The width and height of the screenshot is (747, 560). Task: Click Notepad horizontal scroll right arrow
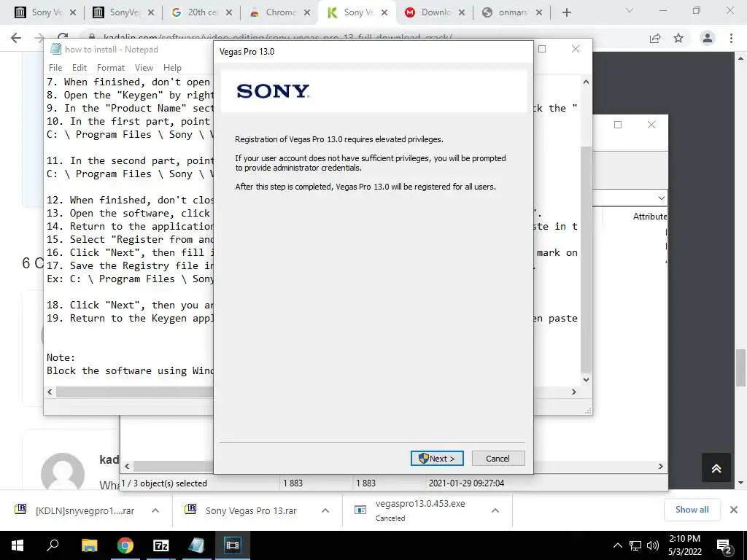coord(573,392)
